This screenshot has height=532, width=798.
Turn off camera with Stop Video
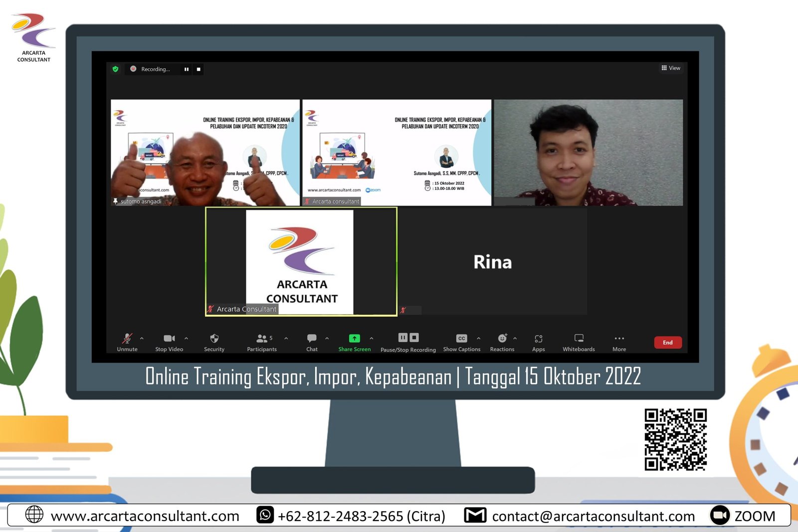tap(169, 342)
